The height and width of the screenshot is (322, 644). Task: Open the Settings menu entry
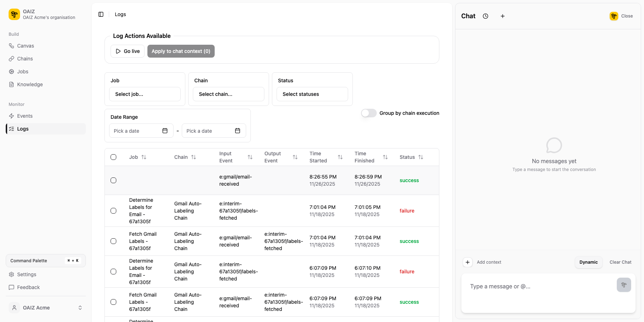pyautogui.click(x=26, y=274)
